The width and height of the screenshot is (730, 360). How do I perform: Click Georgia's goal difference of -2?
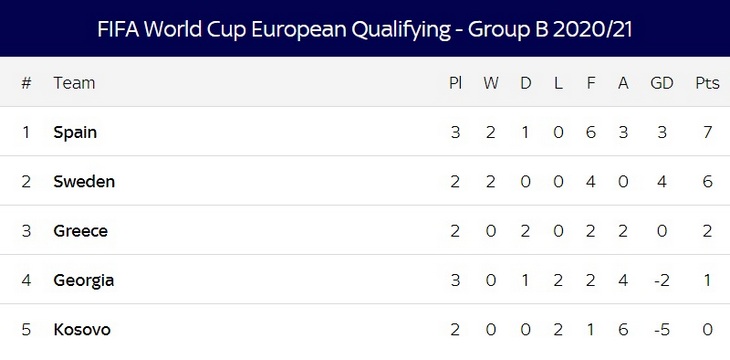(x=662, y=280)
